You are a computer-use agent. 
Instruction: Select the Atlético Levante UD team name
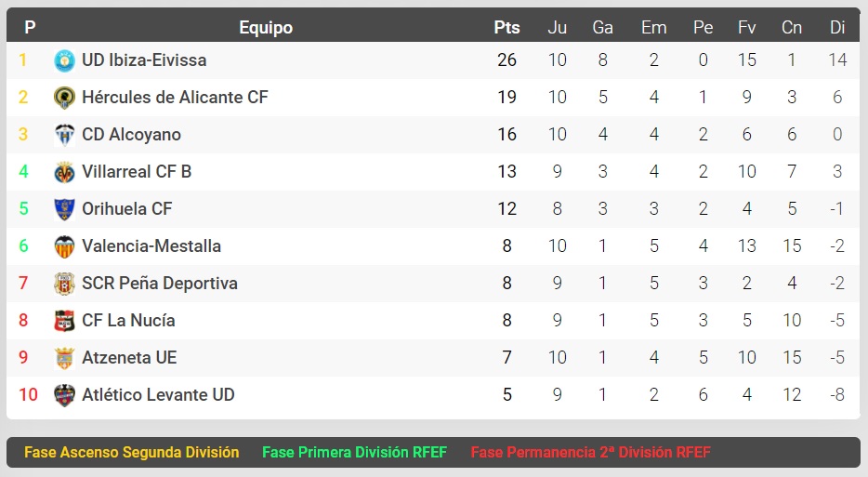pos(158,395)
